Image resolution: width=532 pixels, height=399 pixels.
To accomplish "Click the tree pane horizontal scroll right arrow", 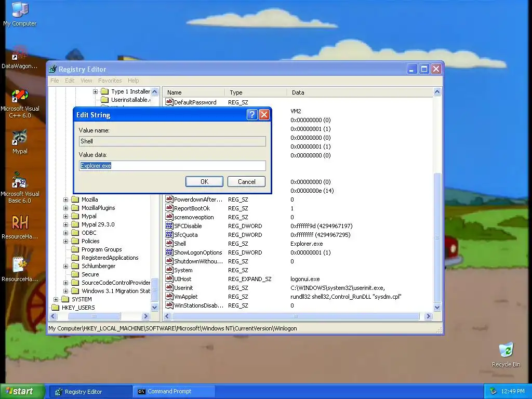I will pos(146,316).
